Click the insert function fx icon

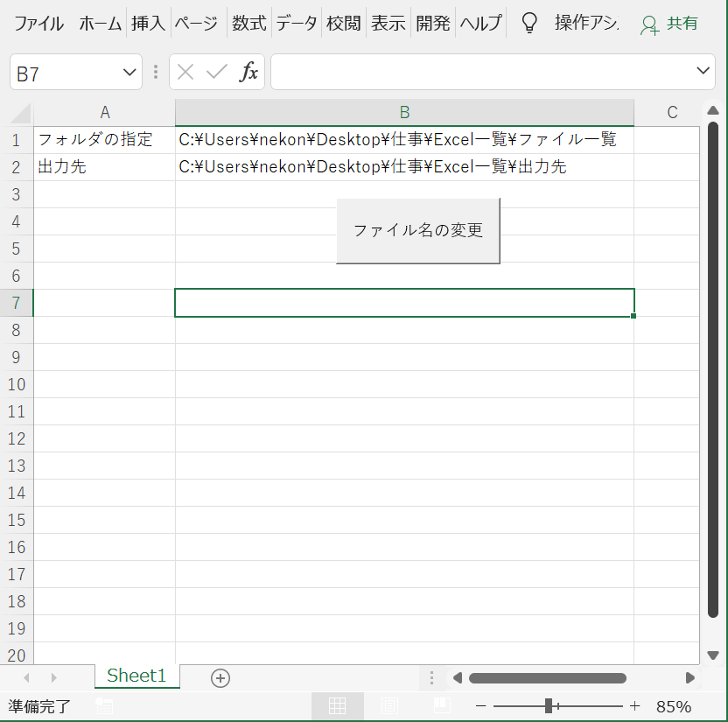[x=249, y=72]
